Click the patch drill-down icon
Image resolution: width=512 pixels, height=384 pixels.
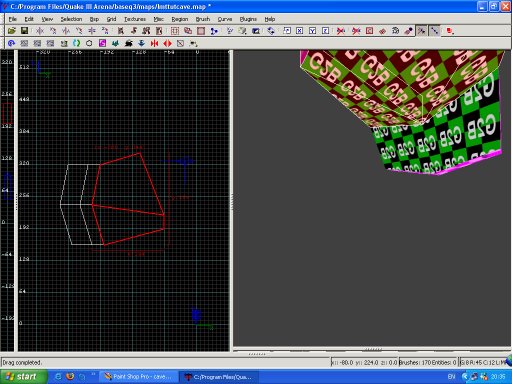(408, 31)
